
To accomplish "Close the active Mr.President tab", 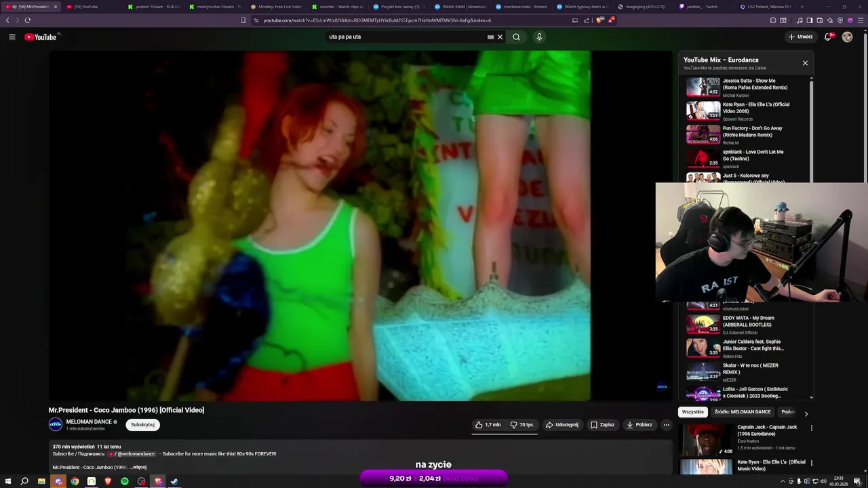I will coord(56,6).
